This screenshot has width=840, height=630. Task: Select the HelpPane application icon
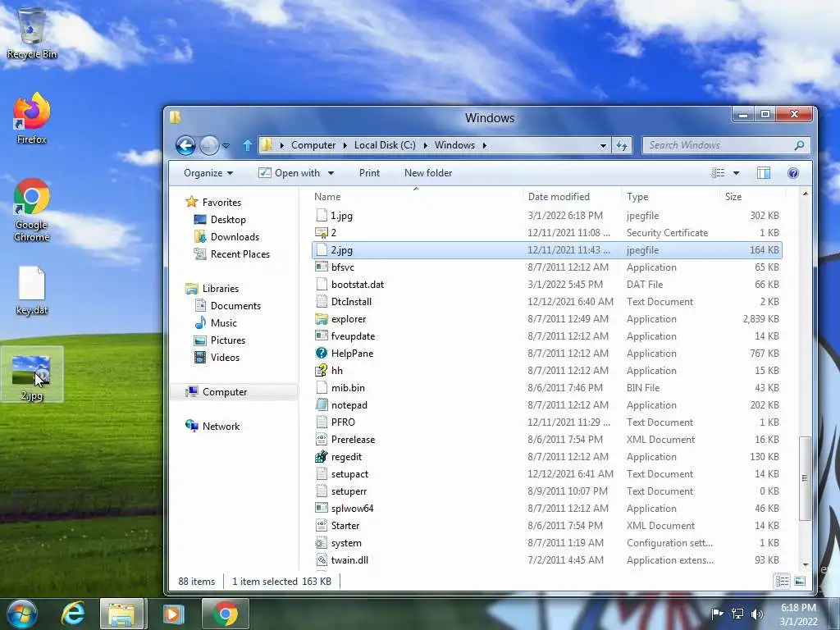coord(322,353)
